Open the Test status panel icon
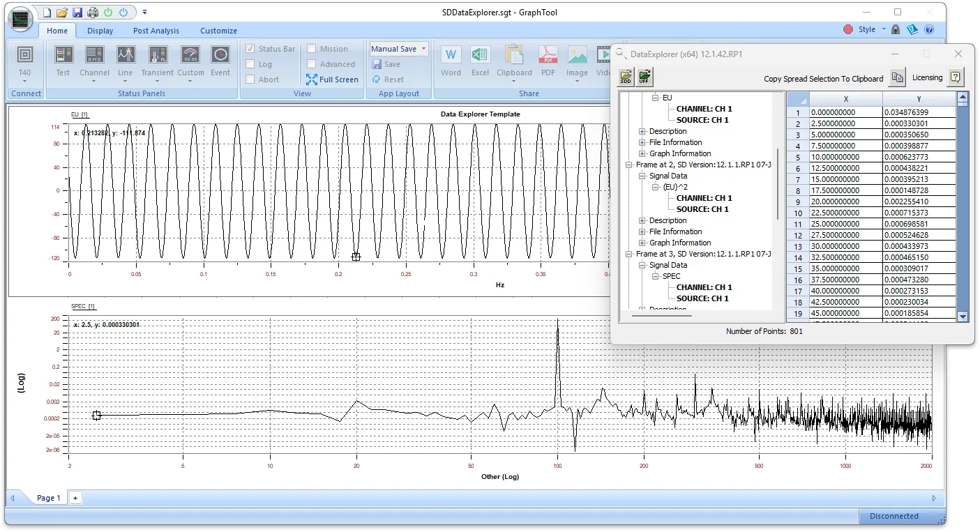 63,55
